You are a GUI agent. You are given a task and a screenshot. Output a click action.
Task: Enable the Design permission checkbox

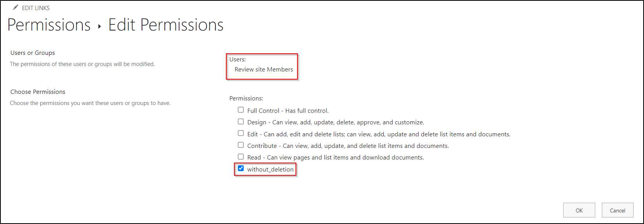(241, 121)
